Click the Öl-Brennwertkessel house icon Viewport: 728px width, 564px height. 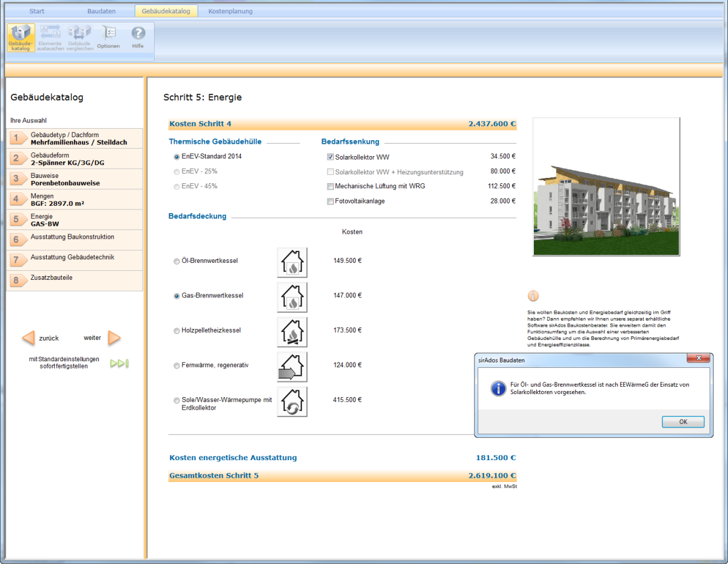pyautogui.click(x=292, y=262)
